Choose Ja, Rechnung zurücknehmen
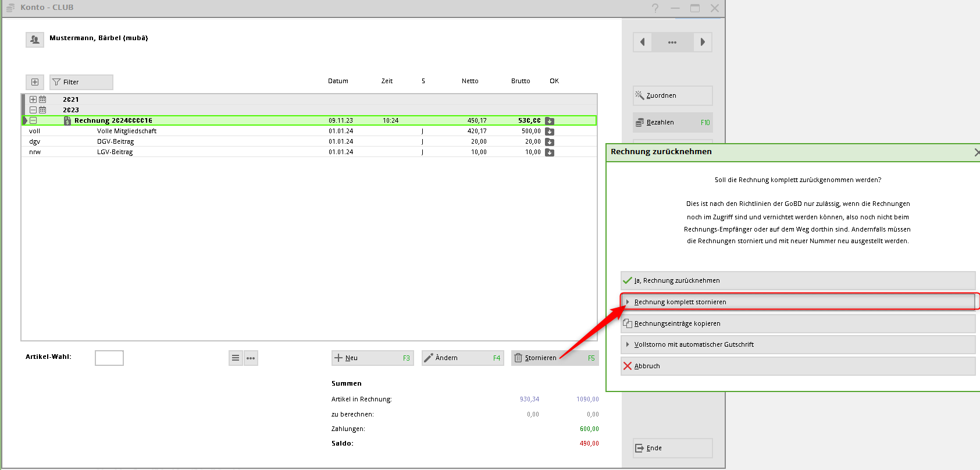Screen dimensions: 980x470 click(797, 280)
